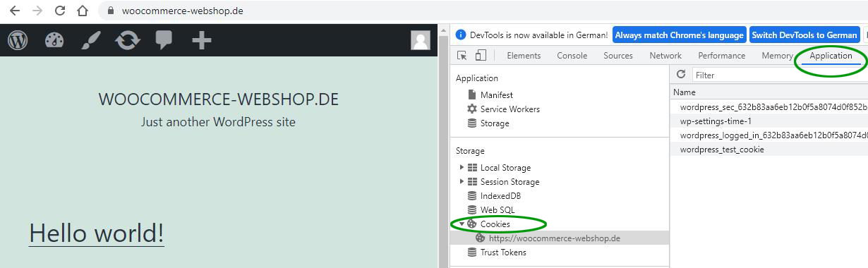Open the WordPress logo admin menu
The image size is (868, 268).
(x=18, y=40)
